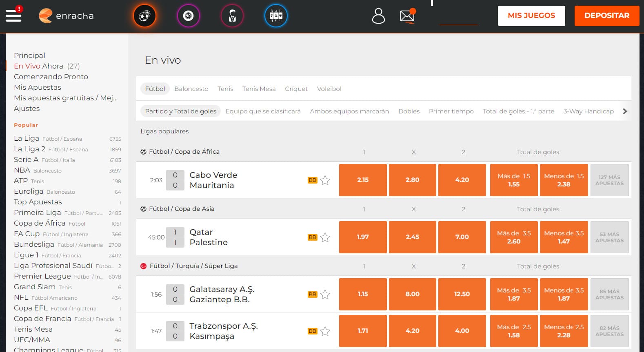Viewport: 644px width, 352px height.
Task: Select the Primer tiempo market tab
Action: click(451, 111)
